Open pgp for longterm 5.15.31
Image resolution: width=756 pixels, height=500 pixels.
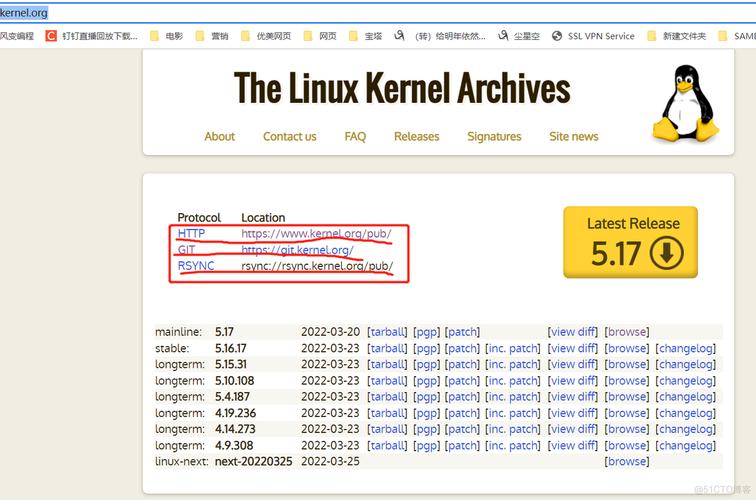(426, 365)
